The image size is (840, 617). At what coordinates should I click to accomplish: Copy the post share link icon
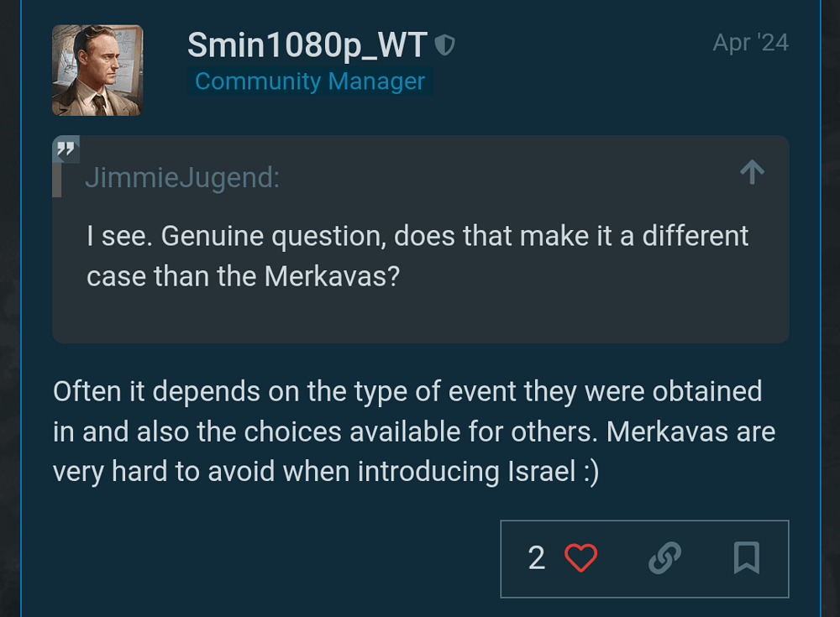coord(664,558)
